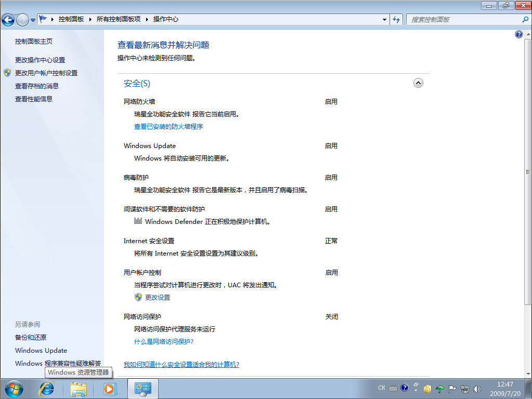Launch Internet Explorer from the taskbar
This screenshot has height=399, width=532.
(48, 388)
